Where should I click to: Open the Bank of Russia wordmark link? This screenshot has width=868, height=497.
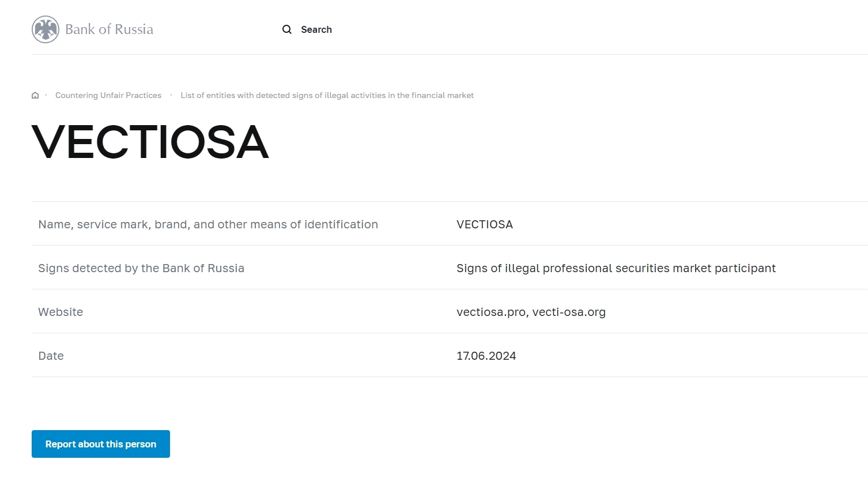pyautogui.click(x=109, y=29)
